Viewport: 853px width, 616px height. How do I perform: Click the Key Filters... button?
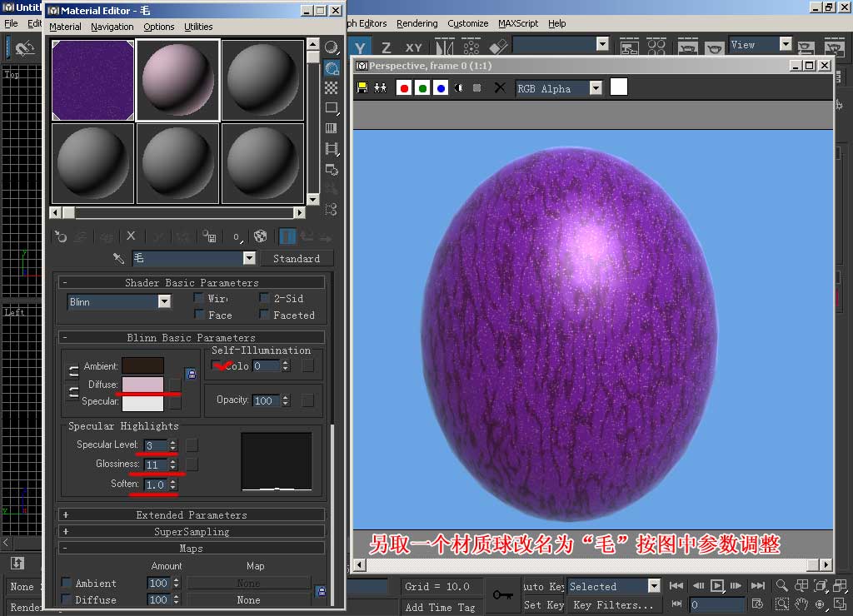613,604
